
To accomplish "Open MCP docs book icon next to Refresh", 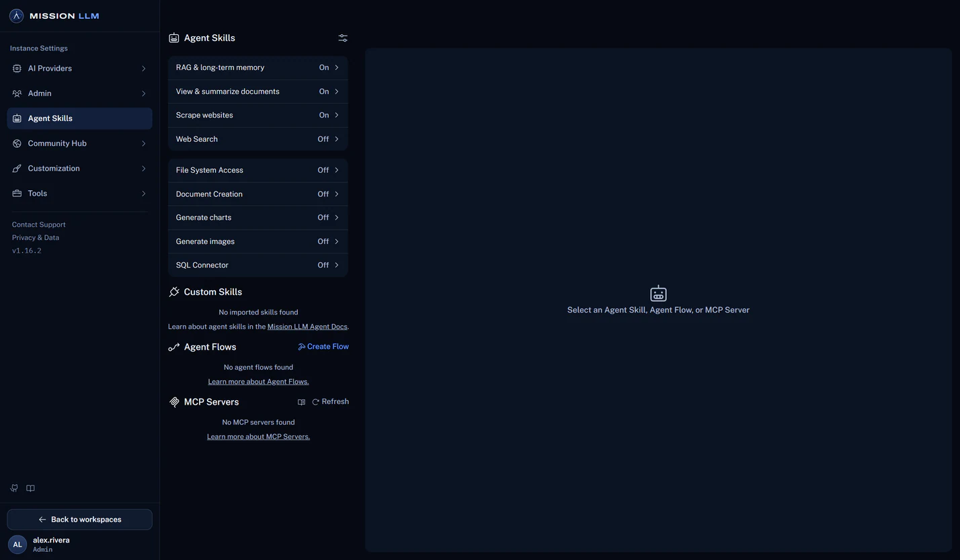I will click(301, 402).
